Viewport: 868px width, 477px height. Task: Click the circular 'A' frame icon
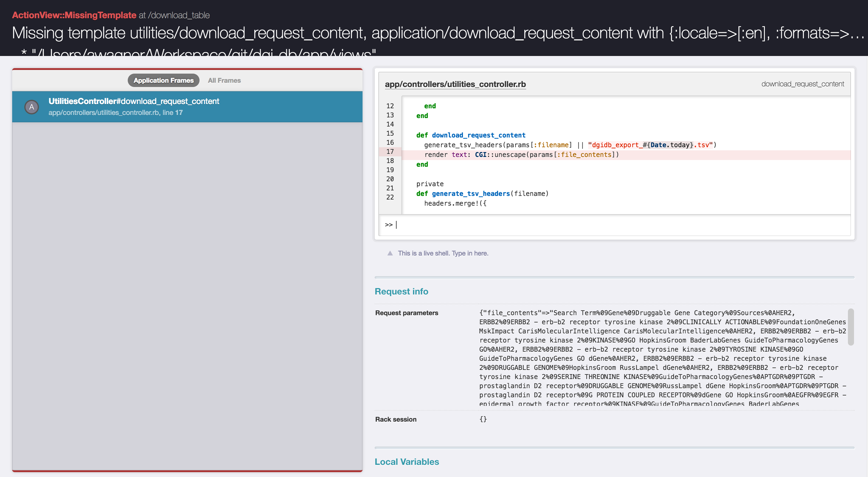(x=32, y=107)
